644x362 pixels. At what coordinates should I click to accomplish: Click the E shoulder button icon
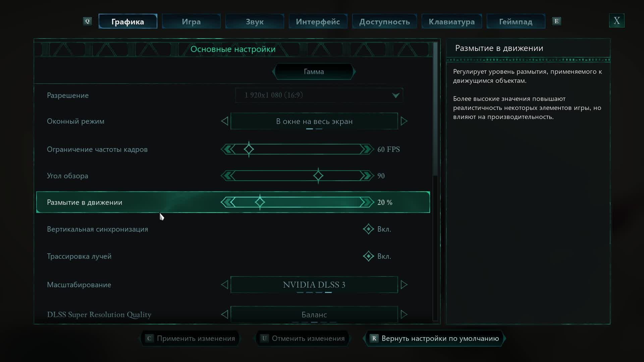[x=557, y=21]
